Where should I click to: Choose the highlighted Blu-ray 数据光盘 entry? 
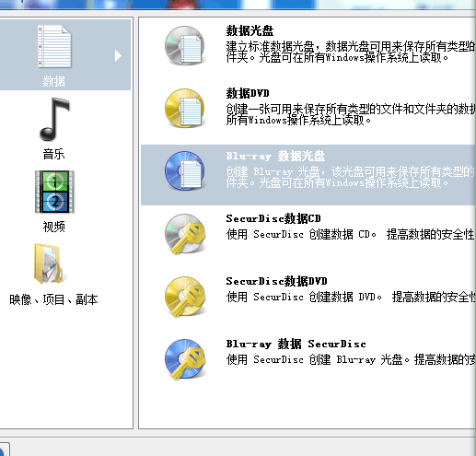pos(308,175)
